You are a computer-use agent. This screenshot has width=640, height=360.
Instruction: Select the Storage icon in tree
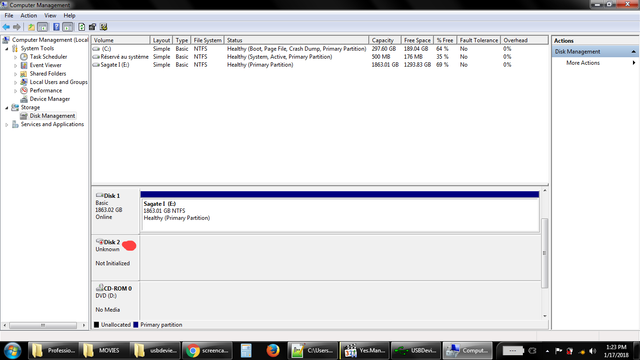15,107
